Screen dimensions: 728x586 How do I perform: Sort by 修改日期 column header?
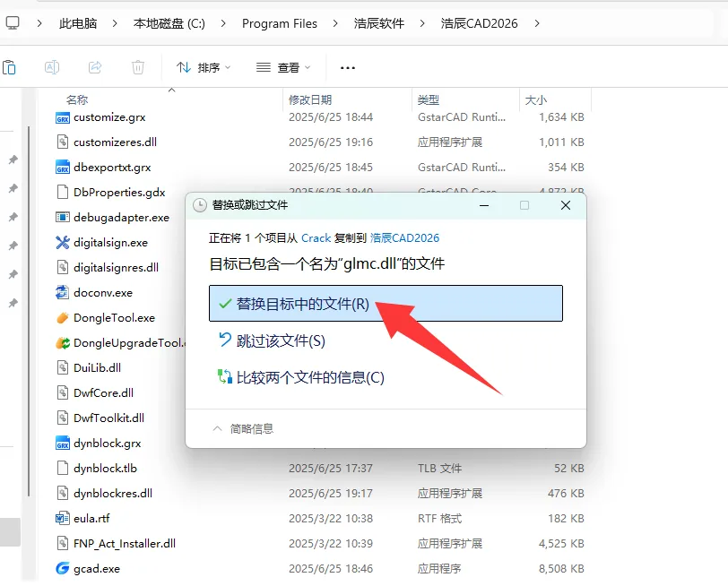(x=310, y=99)
